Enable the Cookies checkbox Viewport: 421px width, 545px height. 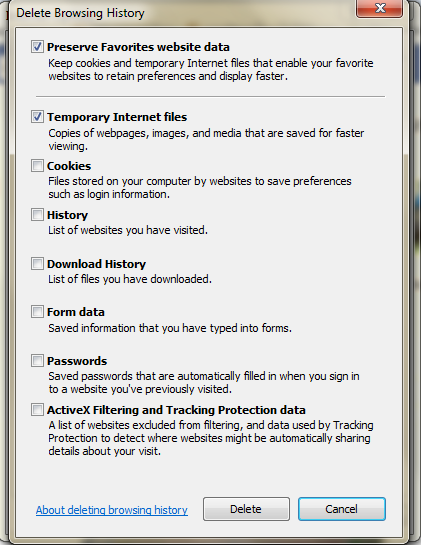pos(37,165)
